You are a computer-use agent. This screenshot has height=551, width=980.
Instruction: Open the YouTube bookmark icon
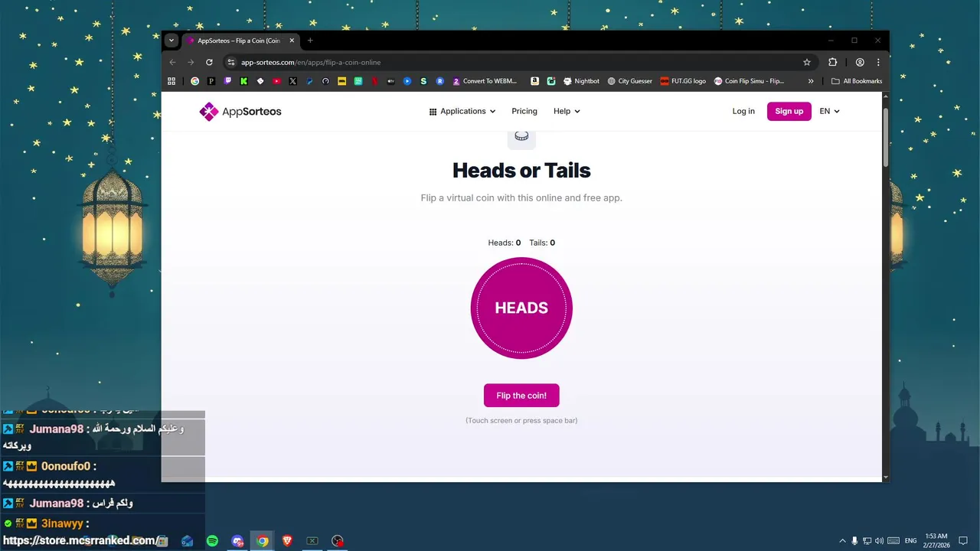pos(277,80)
